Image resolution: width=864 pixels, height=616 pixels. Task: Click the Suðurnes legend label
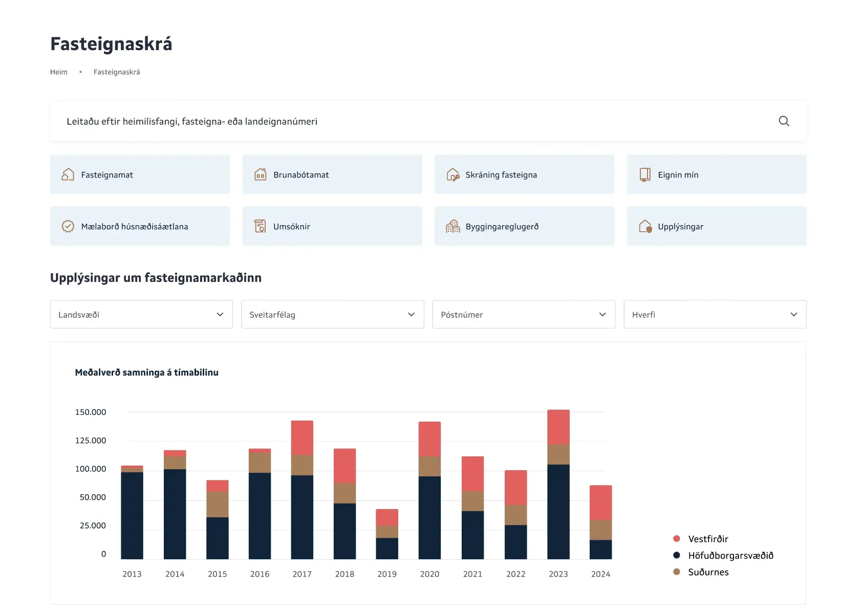point(708,572)
